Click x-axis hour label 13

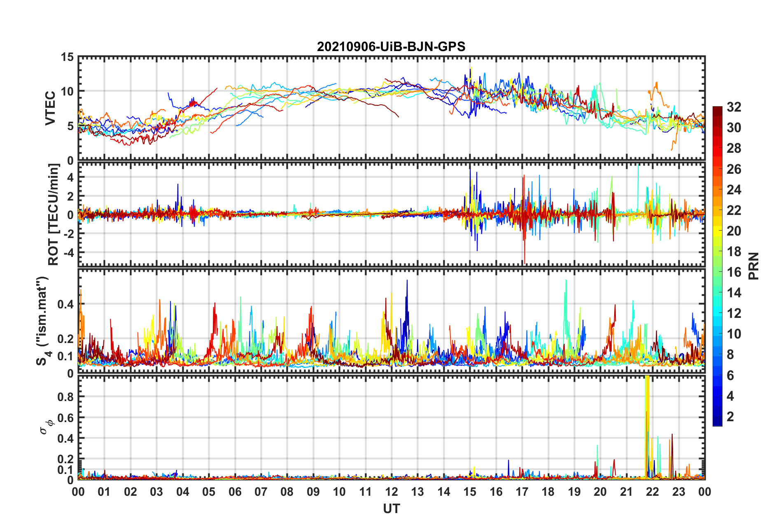[417, 492]
